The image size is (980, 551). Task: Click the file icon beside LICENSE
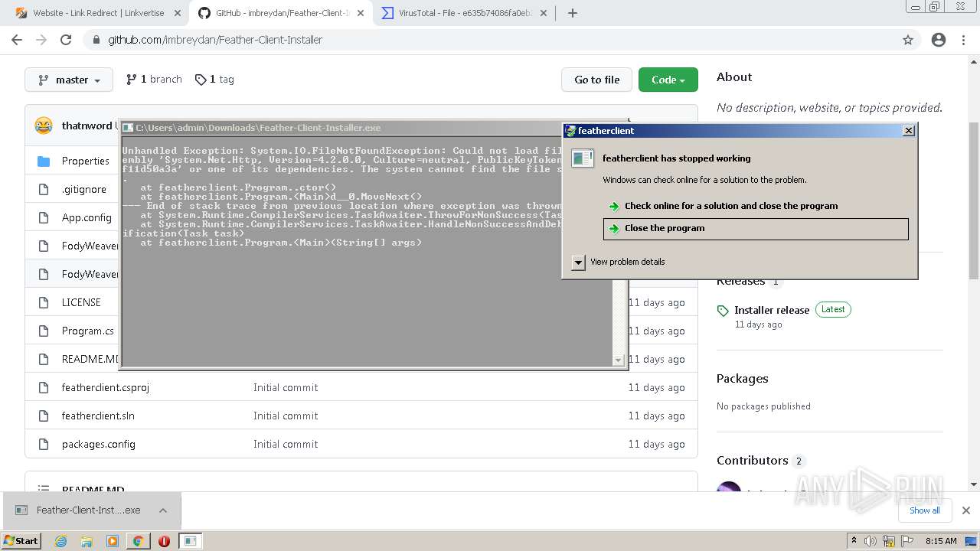coord(44,302)
